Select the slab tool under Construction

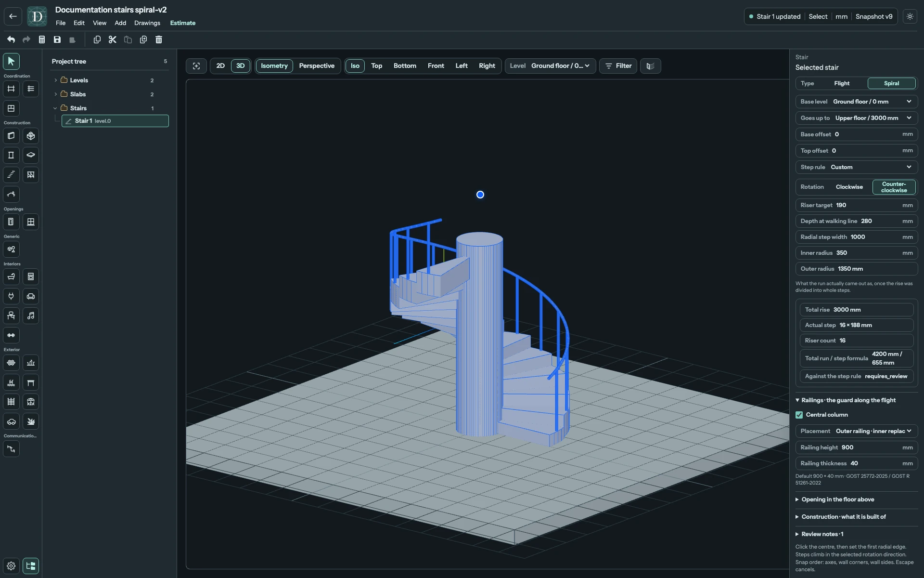pyautogui.click(x=31, y=155)
